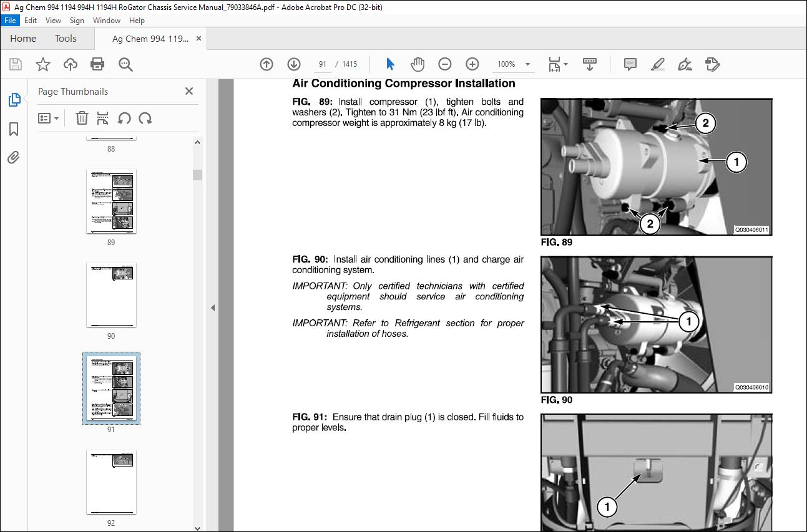This screenshot has height=532, width=807.
Task: Click the thumbnail panel scrollbar handle
Action: pyautogui.click(x=197, y=175)
